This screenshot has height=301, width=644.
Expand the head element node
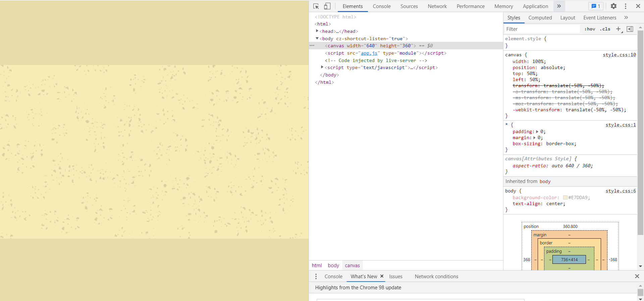click(317, 31)
